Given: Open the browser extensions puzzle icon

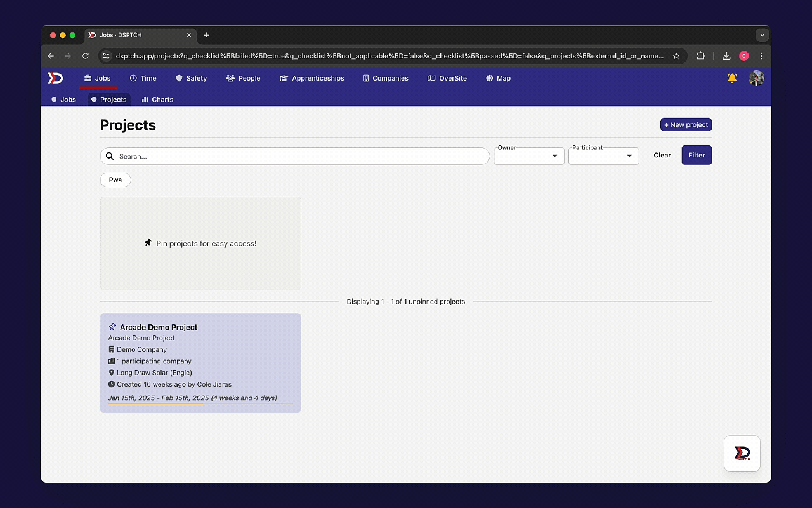Looking at the screenshot, I should click(x=700, y=56).
